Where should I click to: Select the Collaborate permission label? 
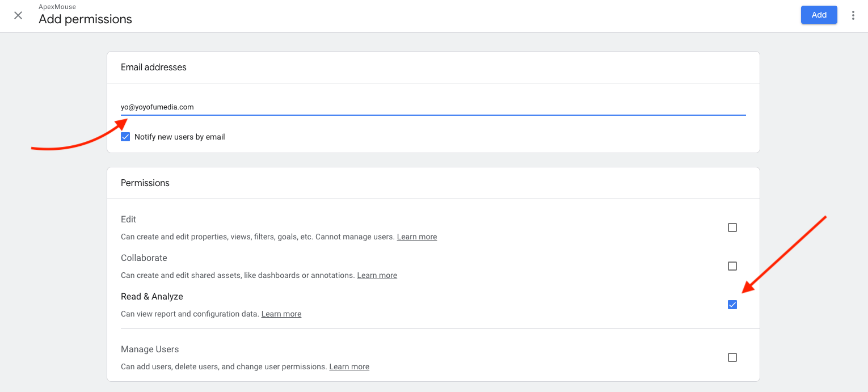coord(144,258)
